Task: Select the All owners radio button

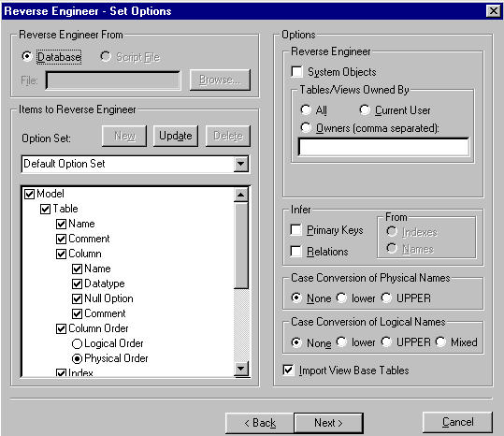Action: (x=306, y=110)
